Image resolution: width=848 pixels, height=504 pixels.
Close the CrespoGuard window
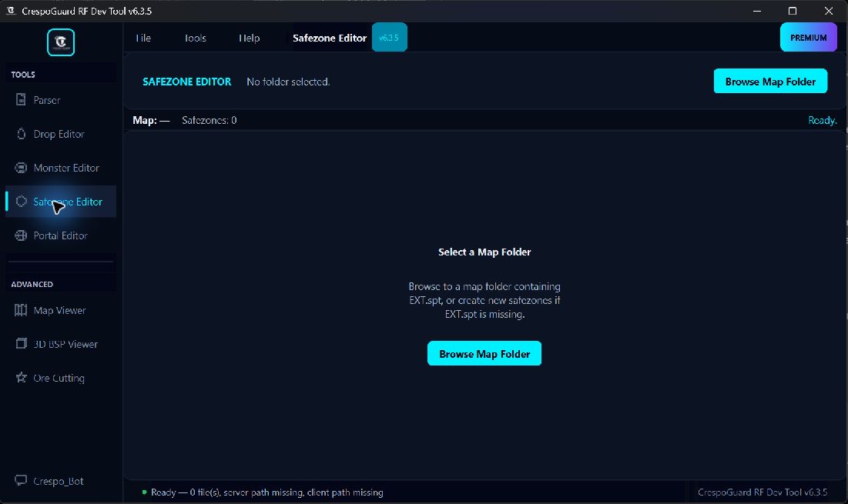coord(829,11)
